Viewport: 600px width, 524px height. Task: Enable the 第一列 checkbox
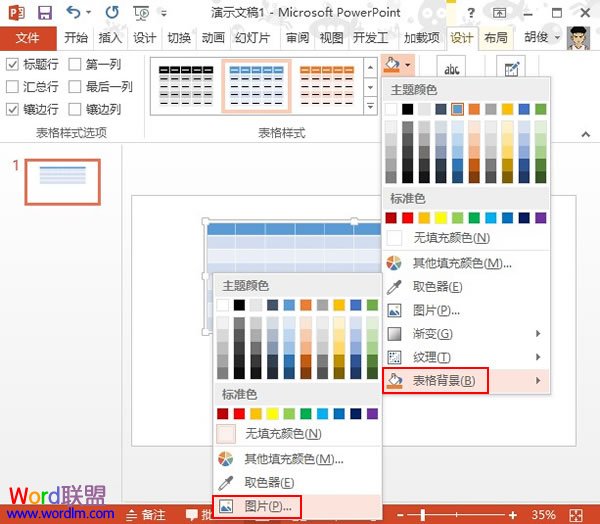[75, 64]
